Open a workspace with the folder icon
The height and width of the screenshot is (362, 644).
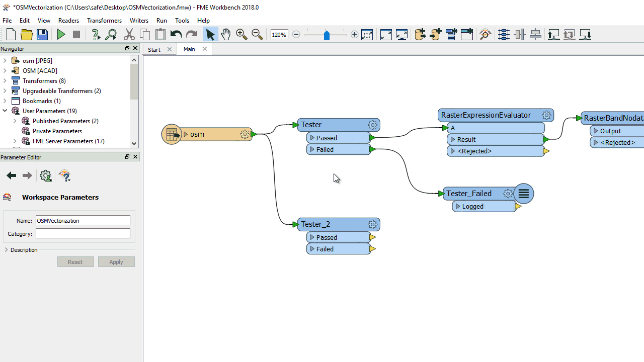[x=27, y=35]
